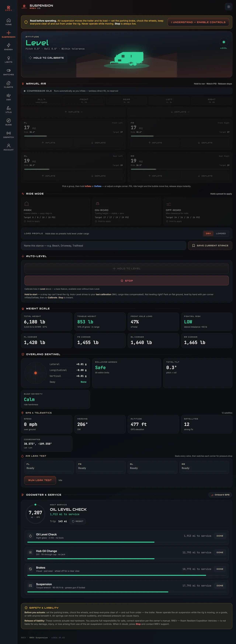Select the REAR air group
236x644 pixels.
(x=126, y=100)
